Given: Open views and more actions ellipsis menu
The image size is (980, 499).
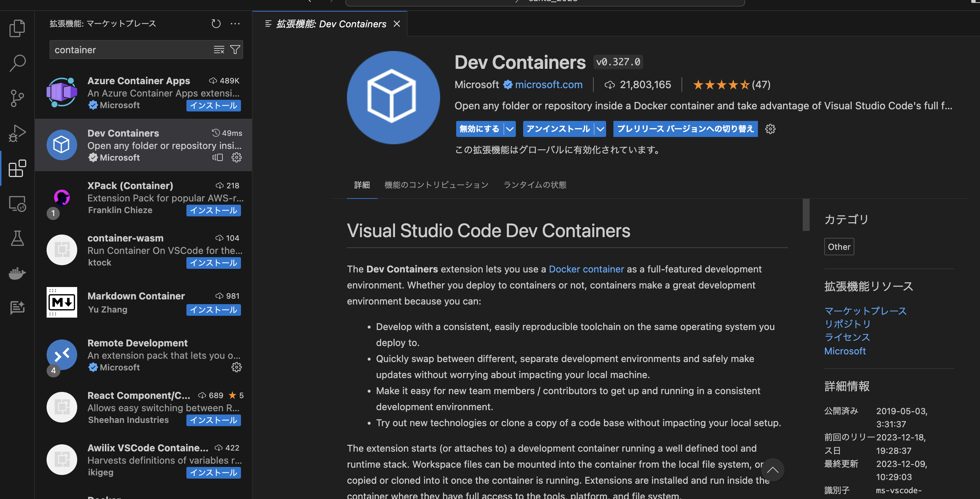Looking at the screenshot, I should 235,24.
